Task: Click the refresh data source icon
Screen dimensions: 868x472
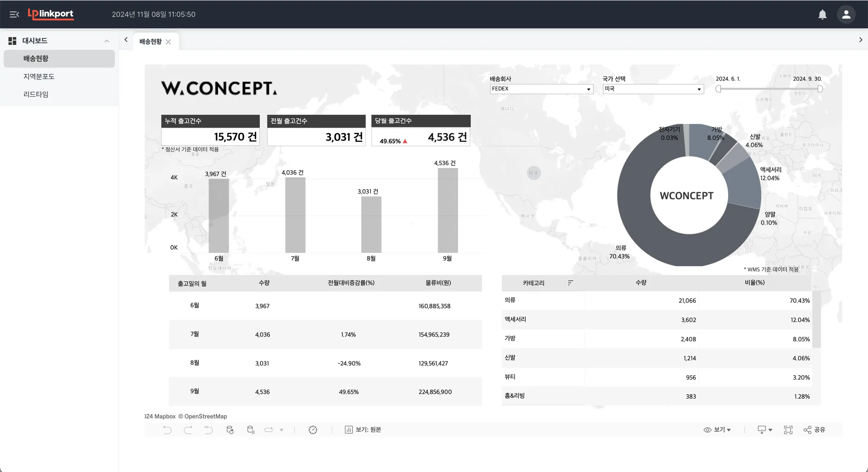Action: coord(230,430)
